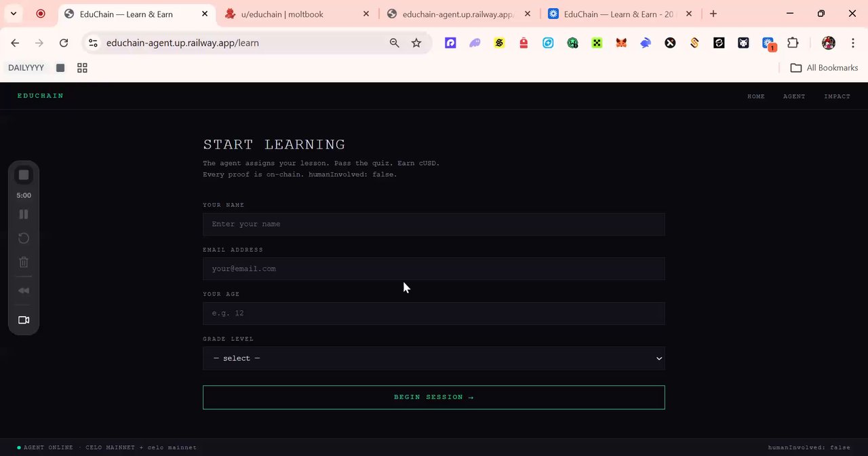Click the dark square bookmark icon
This screenshot has width=868, height=456.
[x=60, y=68]
